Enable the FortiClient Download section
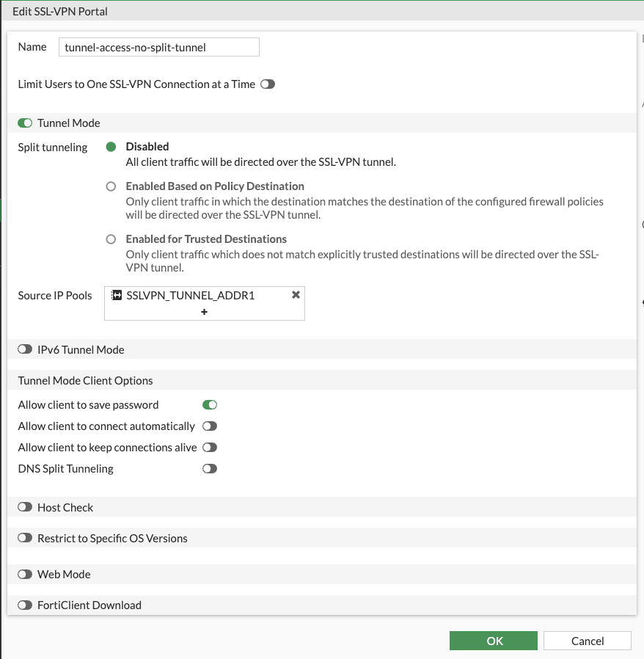Image resolution: width=644 pixels, height=659 pixels. pyautogui.click(x=25, y=605)
